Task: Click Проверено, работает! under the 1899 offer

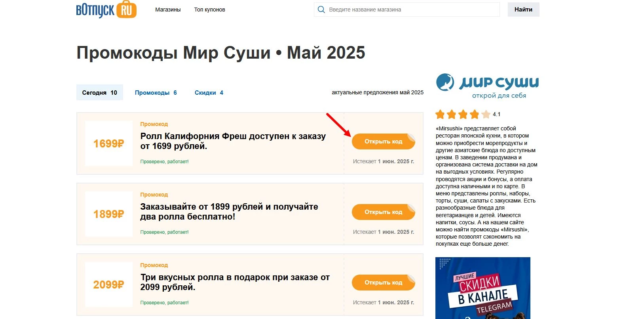Action: pos(164,232)
